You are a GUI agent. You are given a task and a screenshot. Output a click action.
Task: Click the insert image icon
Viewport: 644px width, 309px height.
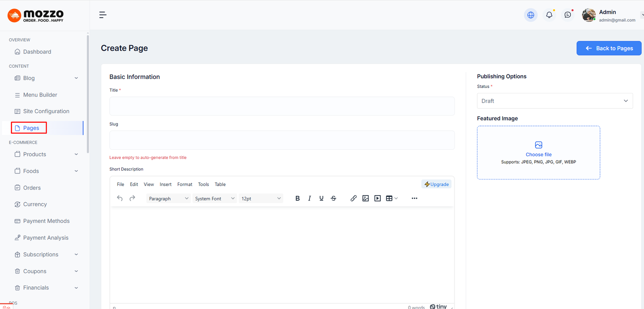coord(365,198)
